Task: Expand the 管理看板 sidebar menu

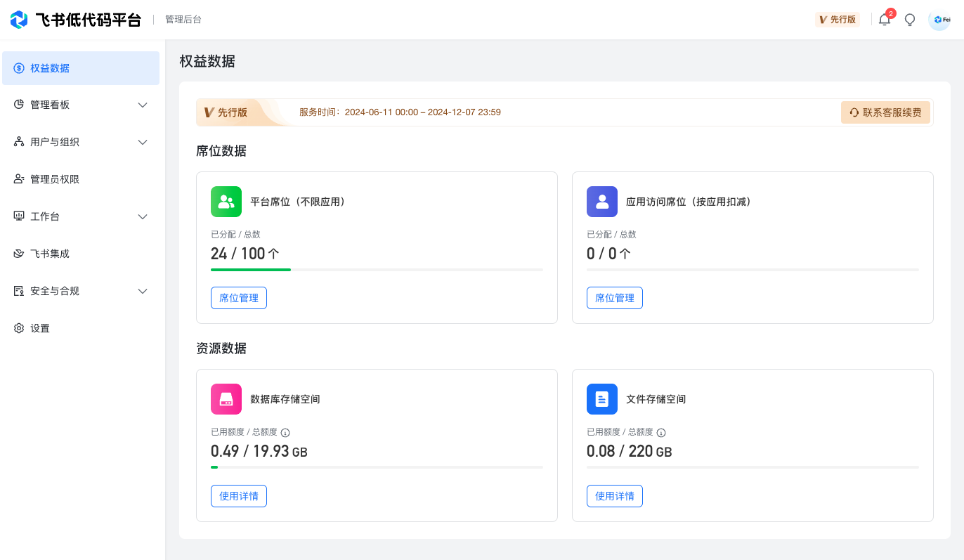Action: click(x=143, y=105)
